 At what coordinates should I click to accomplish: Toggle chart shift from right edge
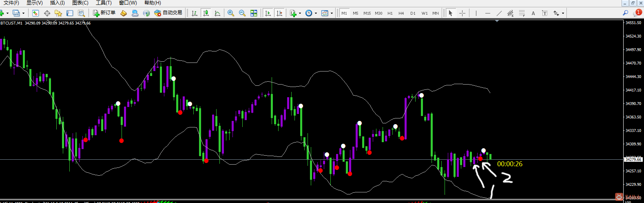coord(279,13)
